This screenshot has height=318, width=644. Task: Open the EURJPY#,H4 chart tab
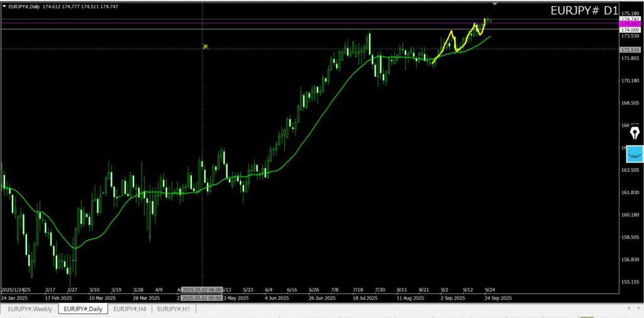click(x=130, y=309)
